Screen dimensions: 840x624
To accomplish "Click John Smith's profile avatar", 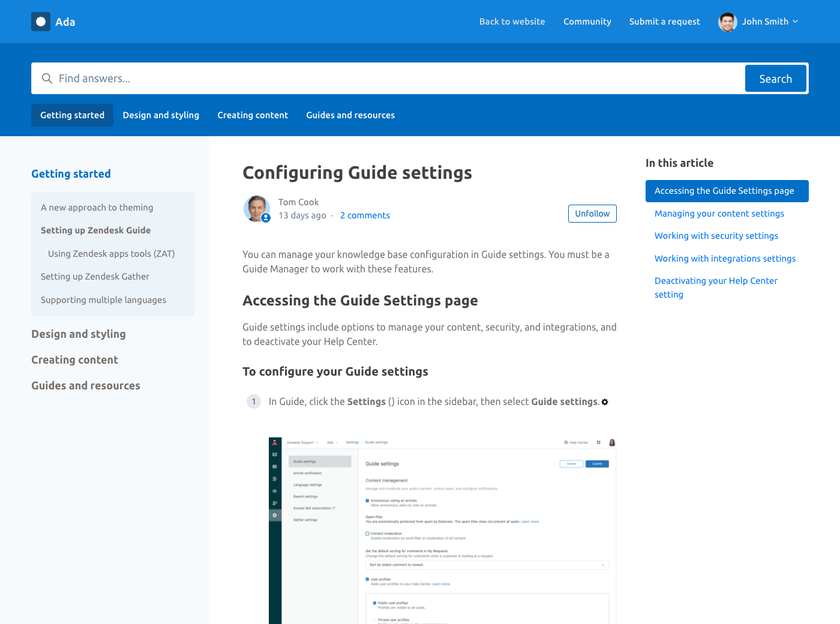I will (x=727, y=22).
